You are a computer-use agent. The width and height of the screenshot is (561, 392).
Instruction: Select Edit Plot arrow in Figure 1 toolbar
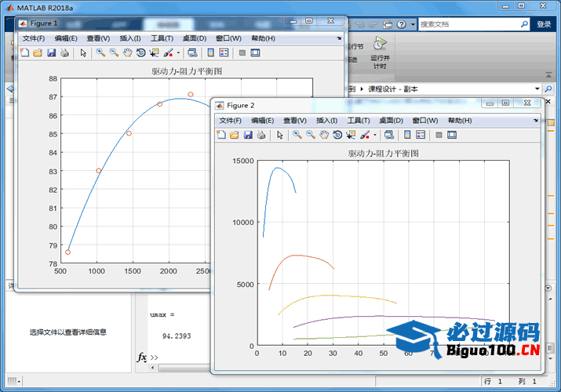[83, 53]
